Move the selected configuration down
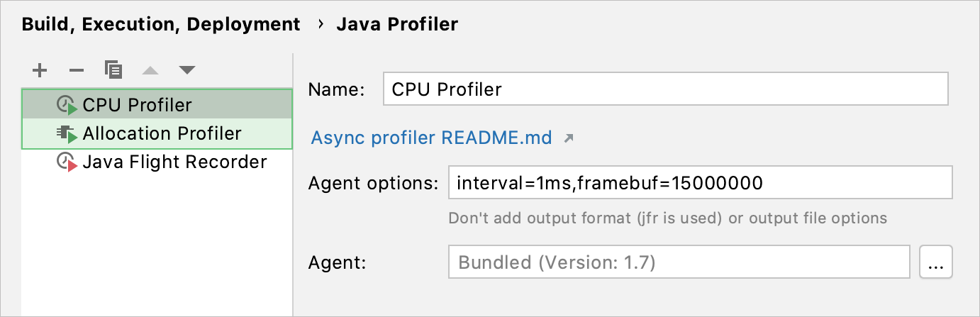The image size is (980, 317). [x=186, y=69]
